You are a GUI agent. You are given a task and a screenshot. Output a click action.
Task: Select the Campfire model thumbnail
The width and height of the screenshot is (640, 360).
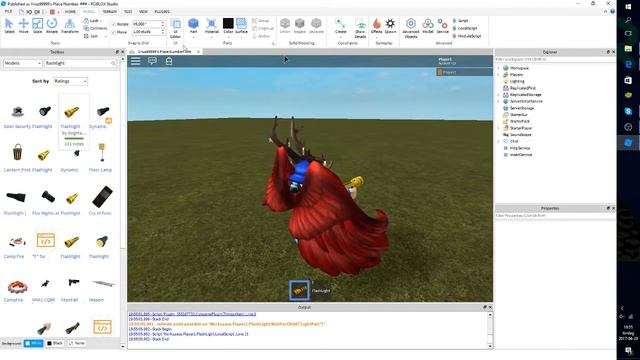coord(17,286)
